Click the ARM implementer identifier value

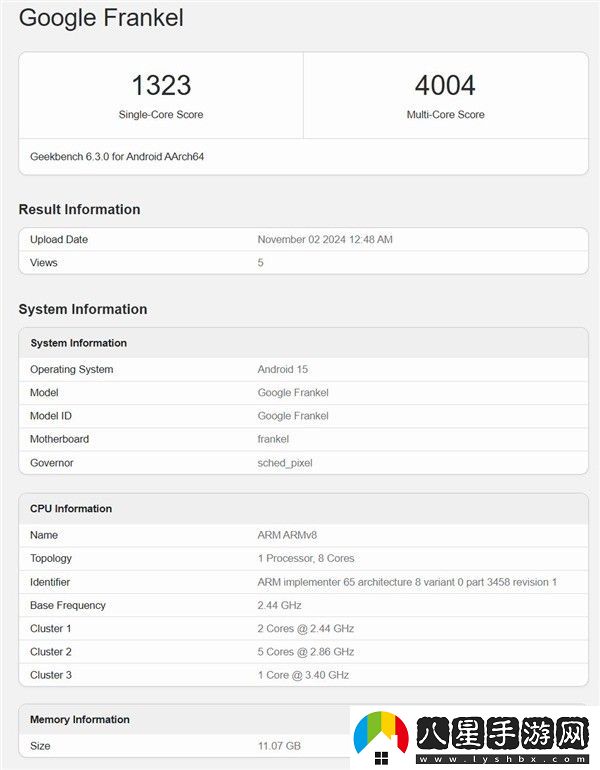[x=407, y=582]
